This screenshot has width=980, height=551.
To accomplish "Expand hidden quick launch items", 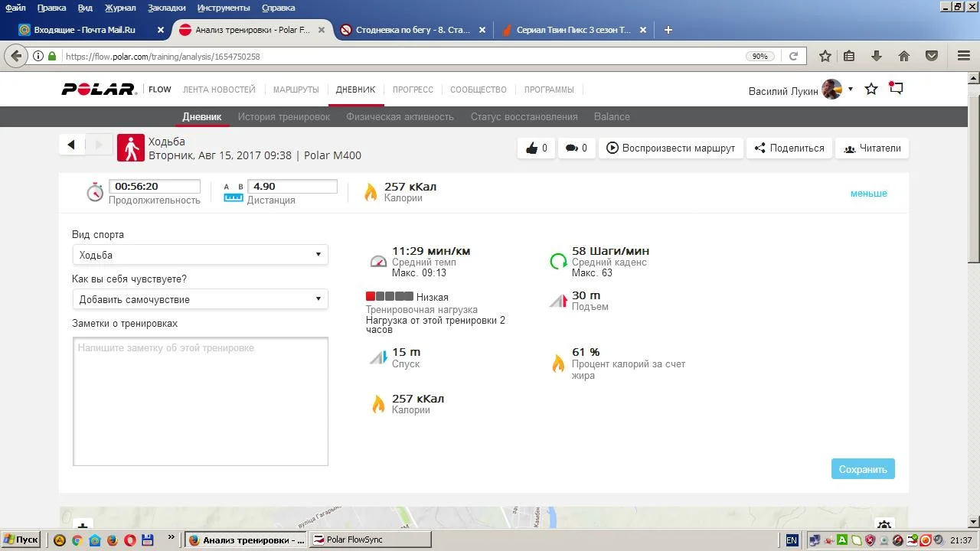I will (171, 538).
